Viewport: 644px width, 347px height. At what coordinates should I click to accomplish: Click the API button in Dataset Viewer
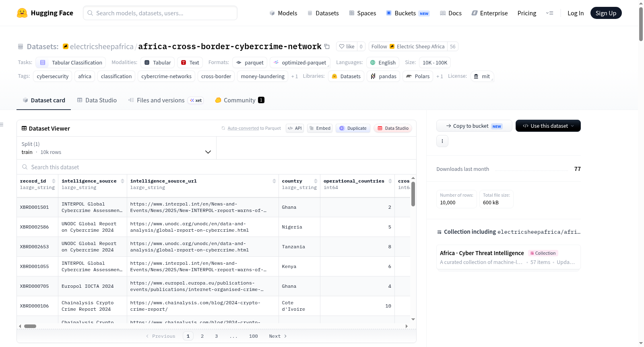tap(295, 128)
